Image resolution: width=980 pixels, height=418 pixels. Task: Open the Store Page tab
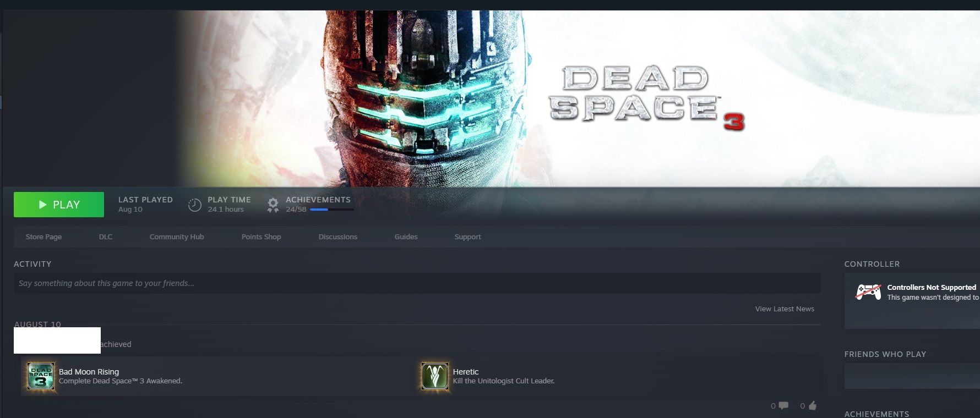pos(43,237)
